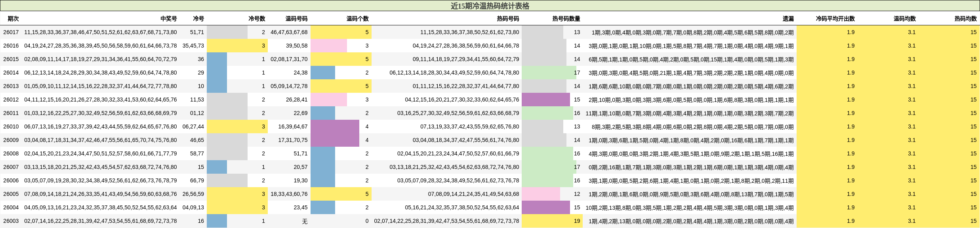Select the 无 cell in period 26003
The image size is (980, 228).
pos(305,221)
